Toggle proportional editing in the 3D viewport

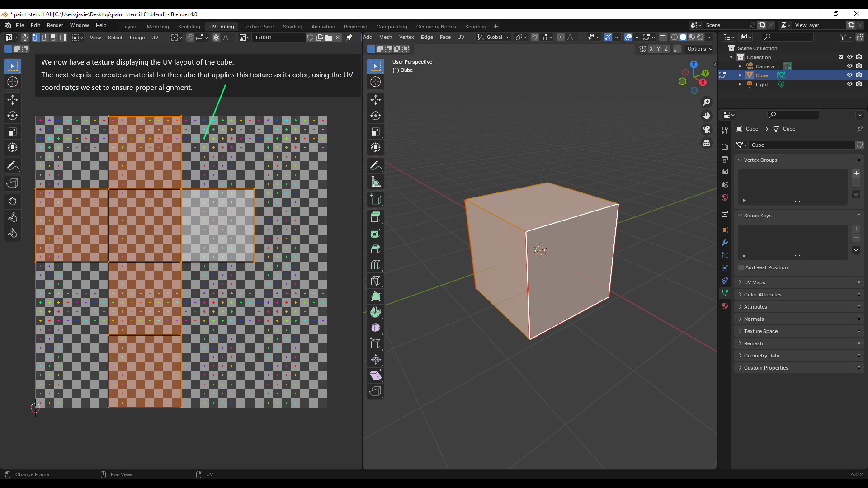pyautogui.click(x=561, y=37)
